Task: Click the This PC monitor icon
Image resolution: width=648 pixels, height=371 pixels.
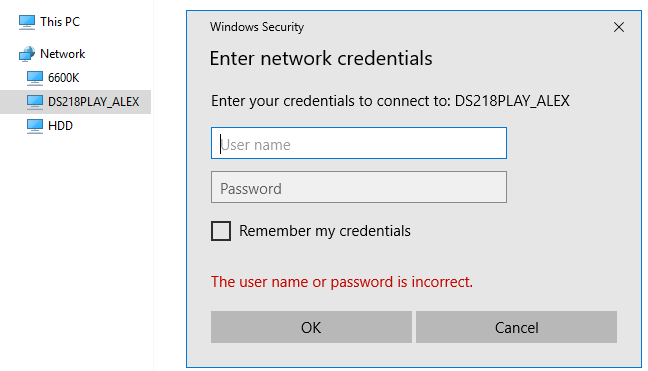Action: (27, 22)
